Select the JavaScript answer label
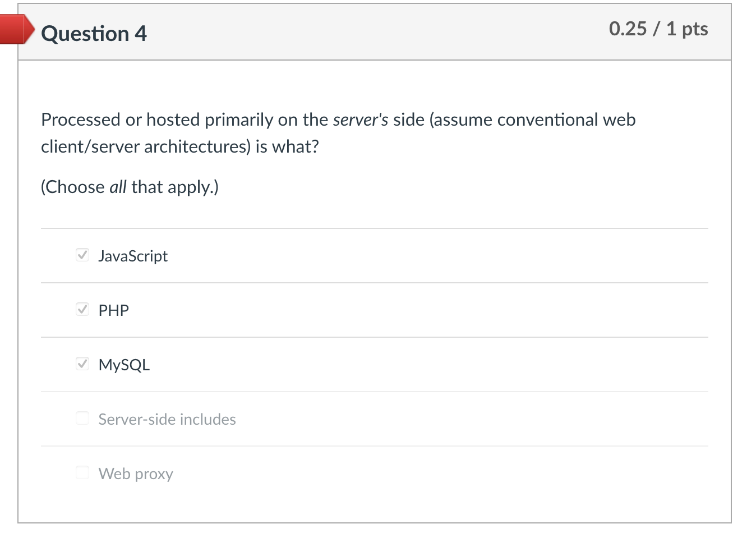 (133, 256)
